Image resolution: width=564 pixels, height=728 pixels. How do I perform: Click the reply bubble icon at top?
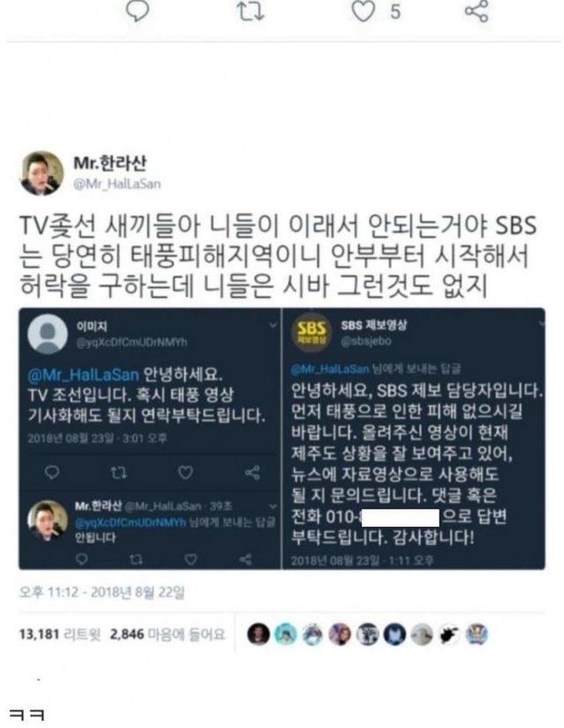click(x=137, y=11)
